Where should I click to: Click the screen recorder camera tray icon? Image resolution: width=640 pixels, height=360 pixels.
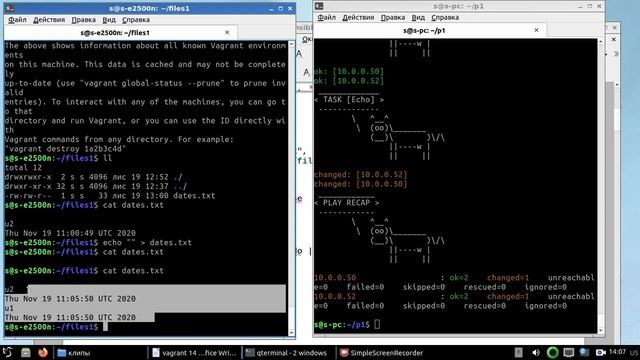click(600, 353)
